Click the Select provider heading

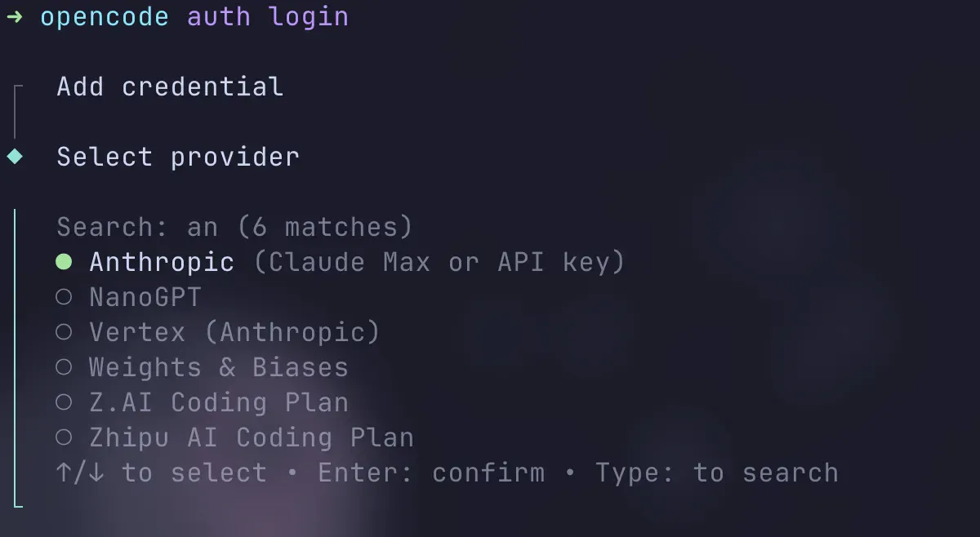pos(176,156)
